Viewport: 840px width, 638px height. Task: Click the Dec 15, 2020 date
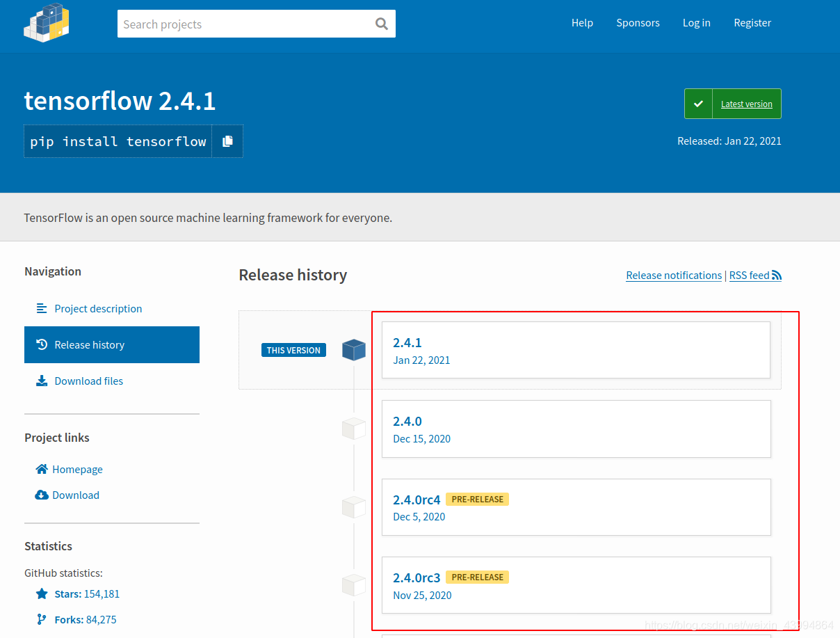(x=421, y=438)
